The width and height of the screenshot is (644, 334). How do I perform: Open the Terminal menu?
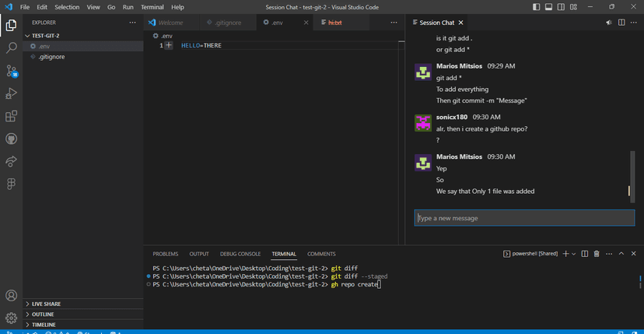(x=152, y=7)
